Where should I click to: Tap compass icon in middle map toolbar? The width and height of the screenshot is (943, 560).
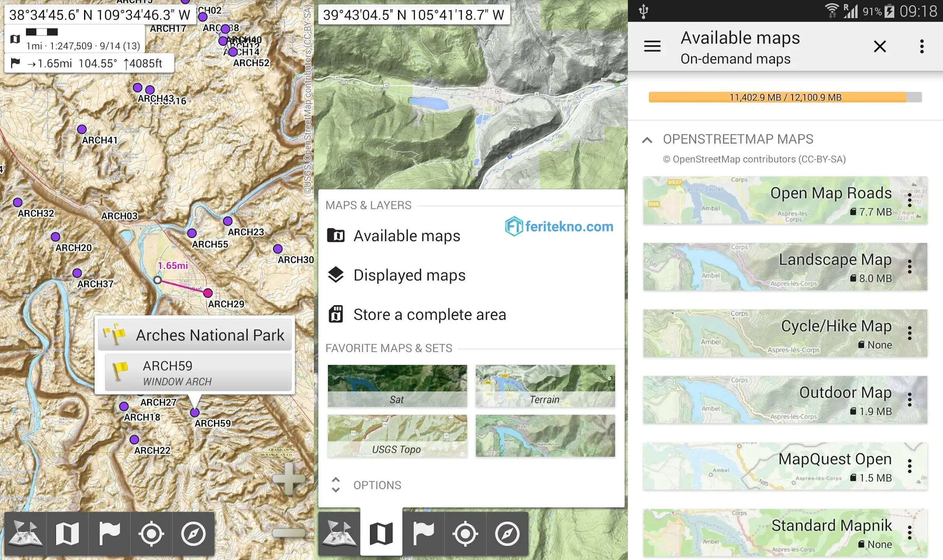point(507,534)
